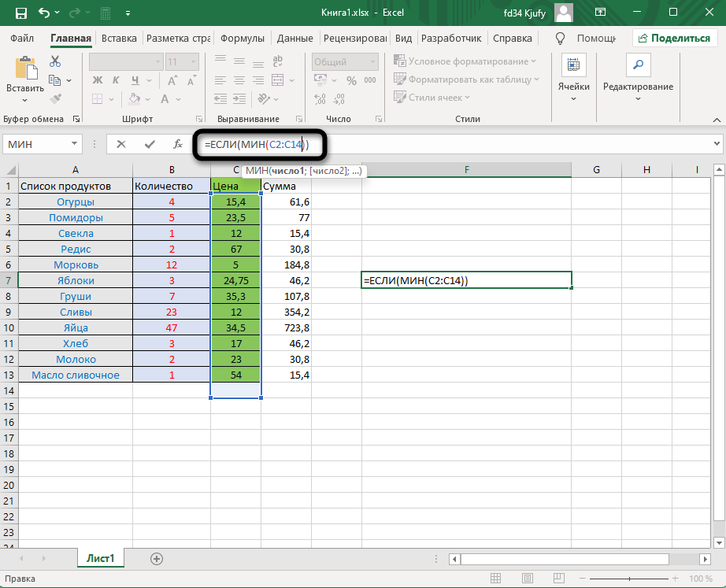Click the lightbulb Помощник icon

tap(560, 39)
